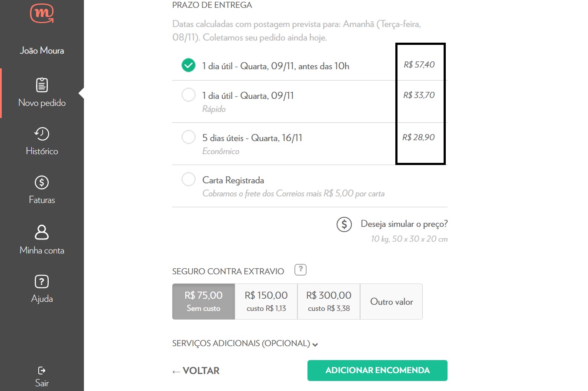Click the dollar icon beside price simulation
The image size is (588, 391).
pos(344,225)
